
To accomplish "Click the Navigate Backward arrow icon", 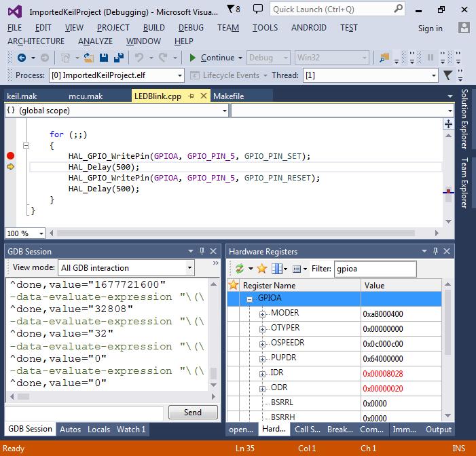I will 21,58.
